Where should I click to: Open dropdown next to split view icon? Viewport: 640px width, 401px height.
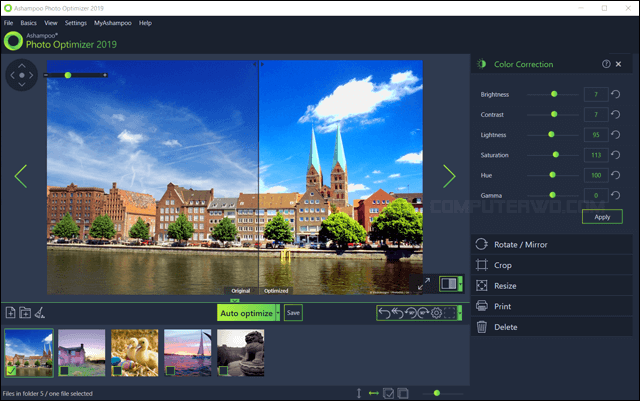pyautogui.click(x=461, y=283)
